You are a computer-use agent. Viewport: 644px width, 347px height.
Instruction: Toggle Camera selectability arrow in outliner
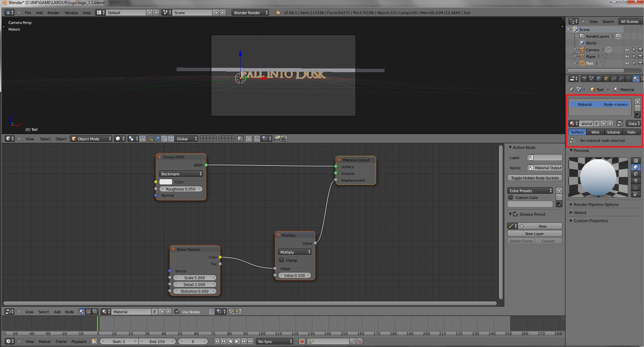pyautogui.click(x=634, y=50)
